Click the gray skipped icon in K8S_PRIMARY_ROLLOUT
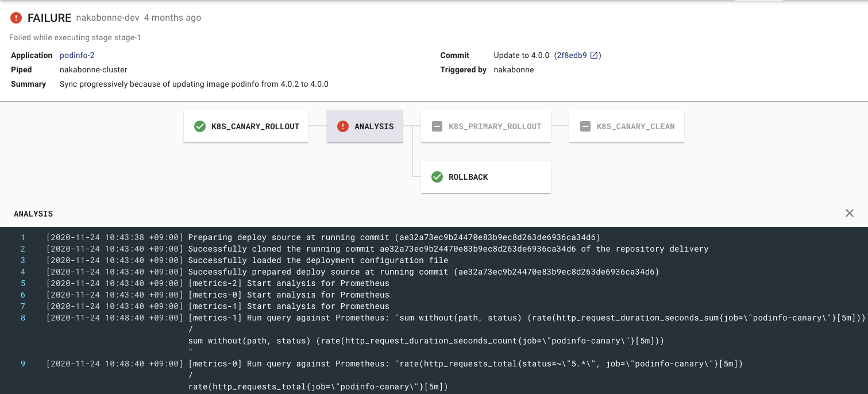868x394 pixels. coord(437,126)
